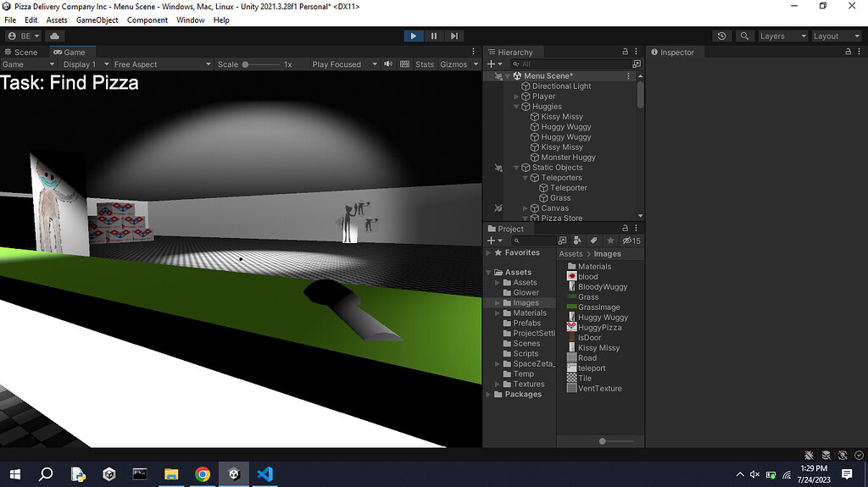Image resolution: width=868 pixels, height=487 pixels.
Task: Collapse the Huggies group
Action: point(516,106)
